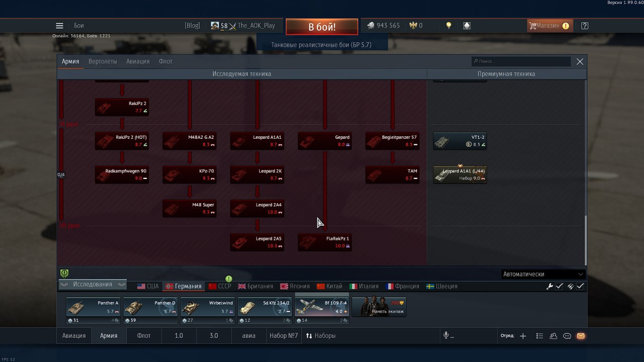Switch to the Авиация research tab

pyautogui.click(x=138, y=61)
